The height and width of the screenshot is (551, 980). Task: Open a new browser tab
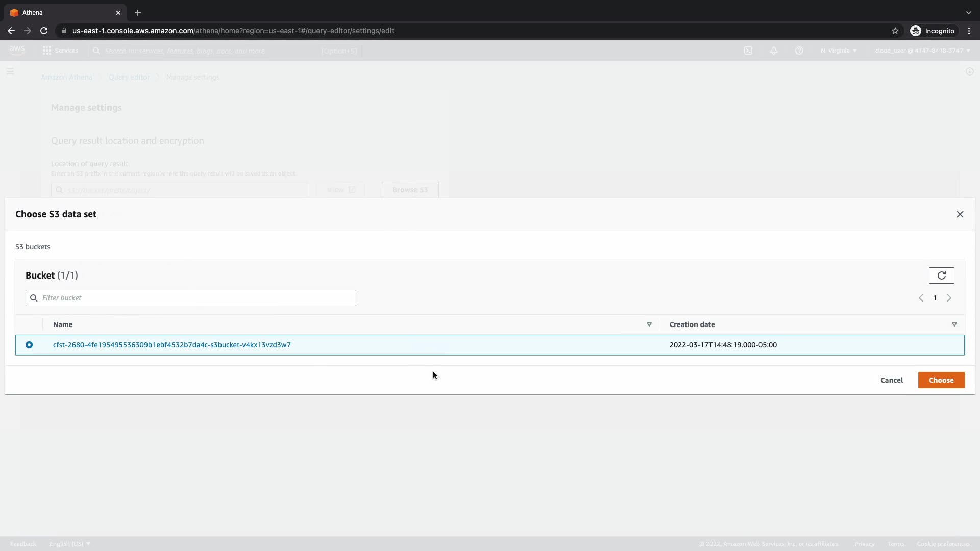pos(138,13)
